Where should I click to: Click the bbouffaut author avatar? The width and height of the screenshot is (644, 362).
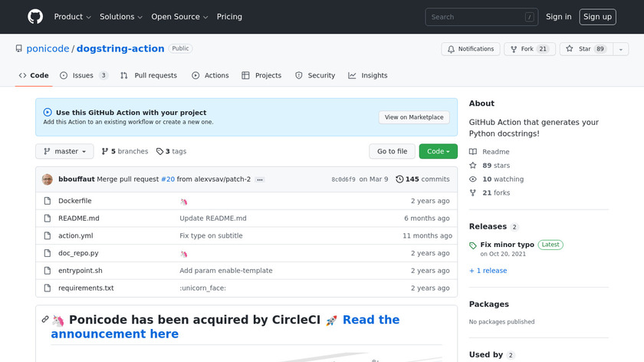[x=48, y=179]
